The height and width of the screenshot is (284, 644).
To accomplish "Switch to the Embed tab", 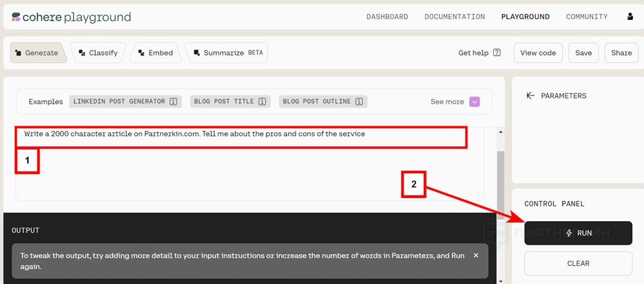I will coord(155,52).
